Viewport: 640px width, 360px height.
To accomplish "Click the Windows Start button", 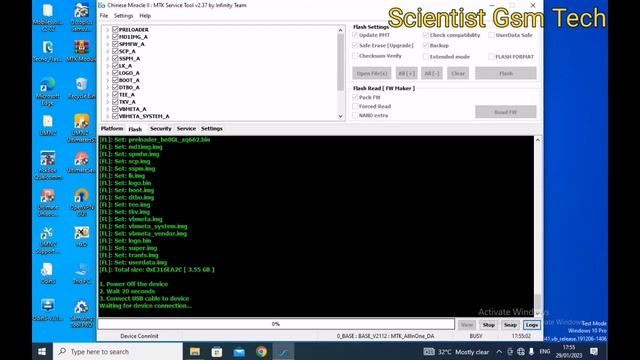I will (42, 351).
